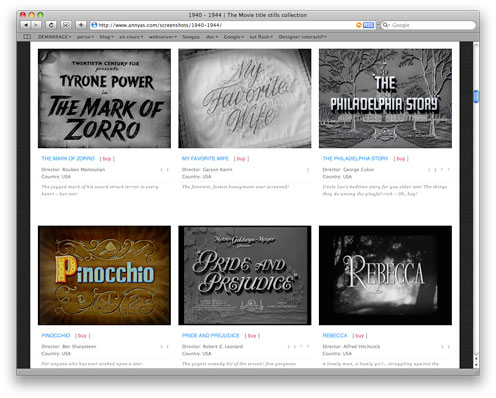Screen dimensions: 496x398
Task: Click buy link next to REBECCA
Action: [359, 336]
